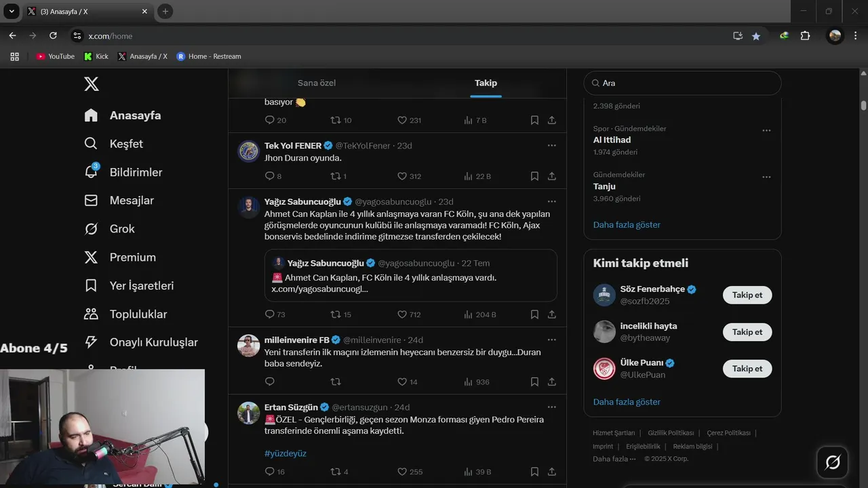Switch to Sana özel tab
This screenshot has width=868, height=488.
coord(317,83)
